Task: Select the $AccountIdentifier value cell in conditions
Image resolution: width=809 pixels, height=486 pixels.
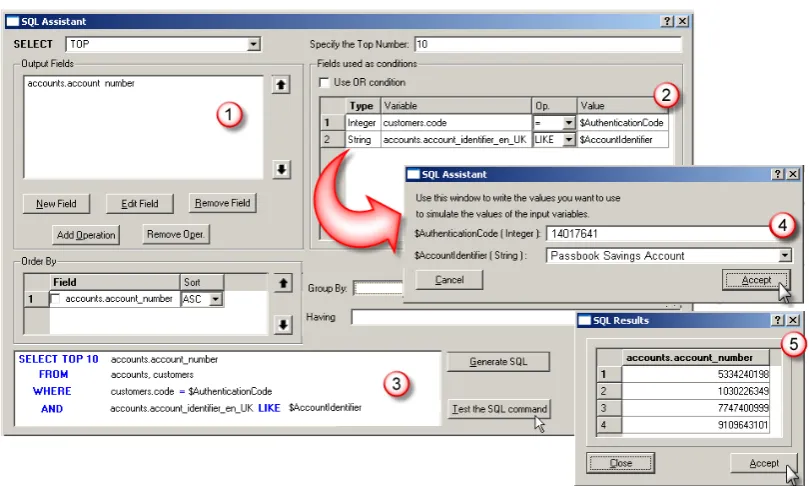Action: coord(623,140)
